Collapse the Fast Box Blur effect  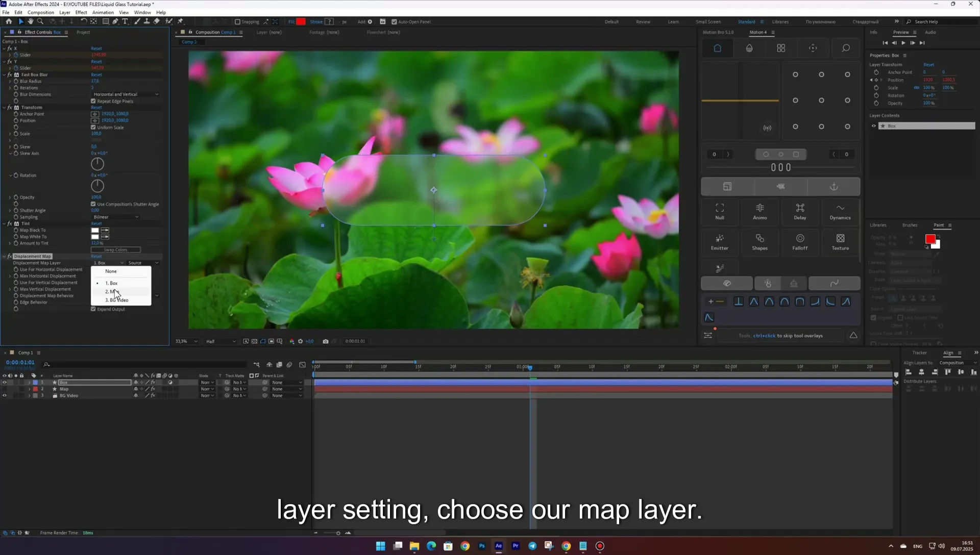[4, 74]
